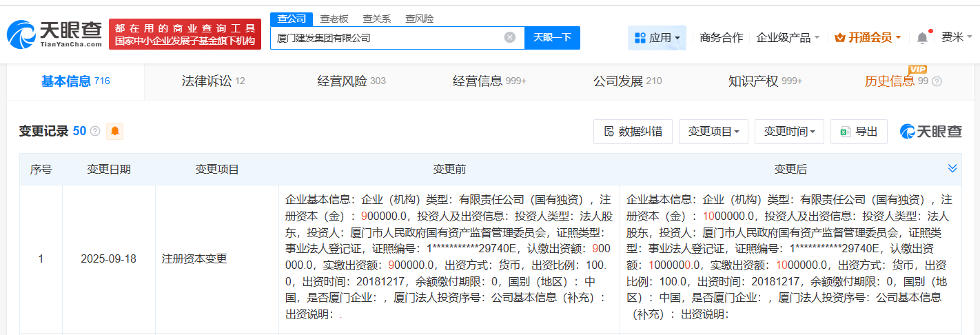
Task: Export records via 导出 button
Action: tap(859, 132)
